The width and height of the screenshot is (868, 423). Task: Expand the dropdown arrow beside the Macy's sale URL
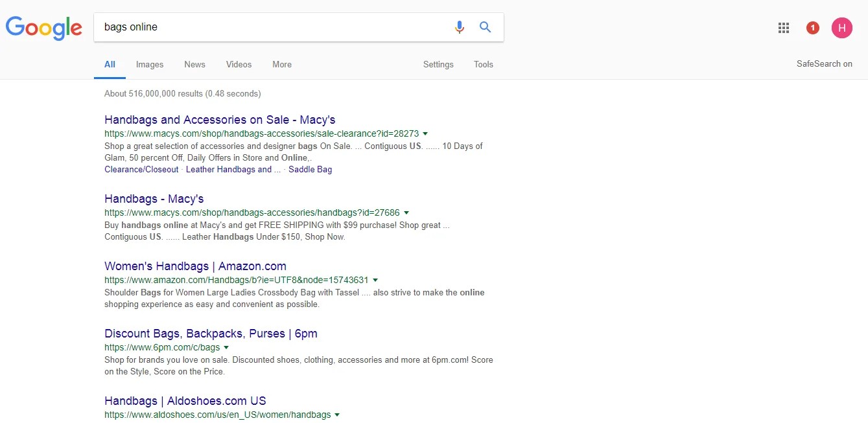pos(425,133)
